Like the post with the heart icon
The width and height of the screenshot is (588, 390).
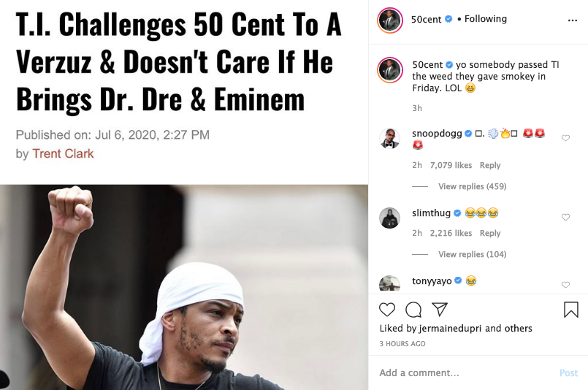[x=387, y=310]
